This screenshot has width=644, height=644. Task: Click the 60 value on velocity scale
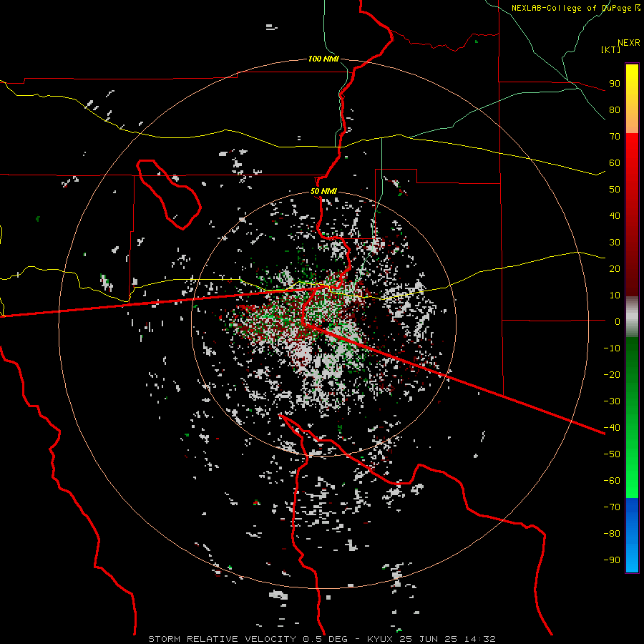click(615, 162)
